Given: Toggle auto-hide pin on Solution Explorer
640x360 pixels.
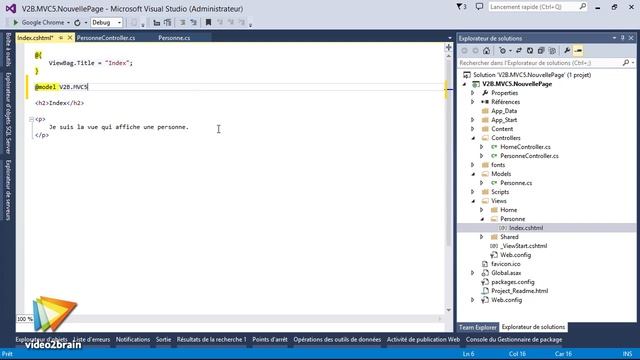Looking at the screenshot, I should [622, 38].
